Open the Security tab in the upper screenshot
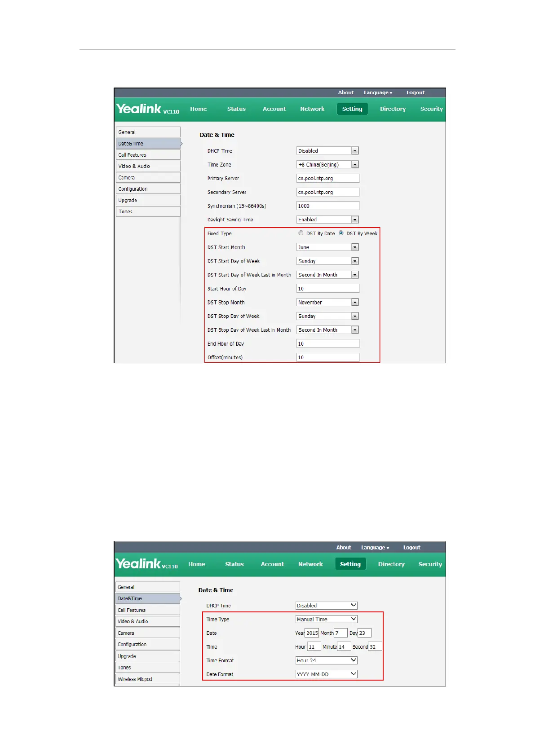This screenshot has width=535, height=756. pyautogui.click(x=431, y=109)
